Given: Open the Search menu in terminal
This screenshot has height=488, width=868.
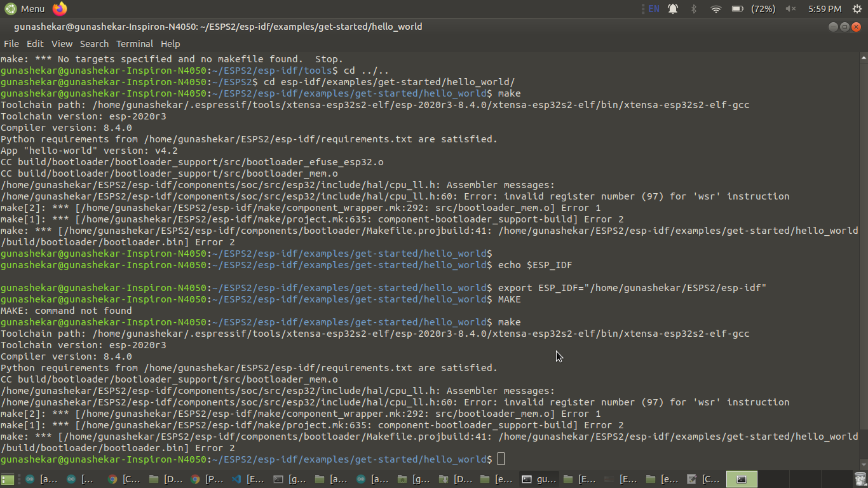Looking at the screenshot, I should pyautogui.click(x=94, y=44).
